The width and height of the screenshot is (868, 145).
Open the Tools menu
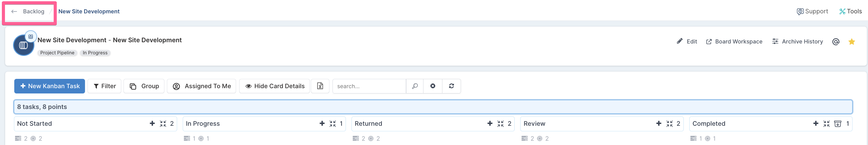[x=850, y=11]
